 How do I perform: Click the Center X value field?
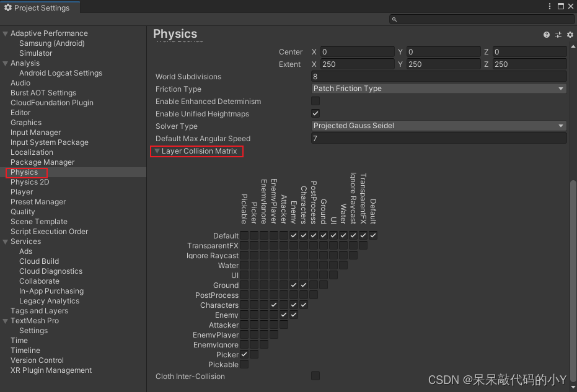tap(358, 52)
